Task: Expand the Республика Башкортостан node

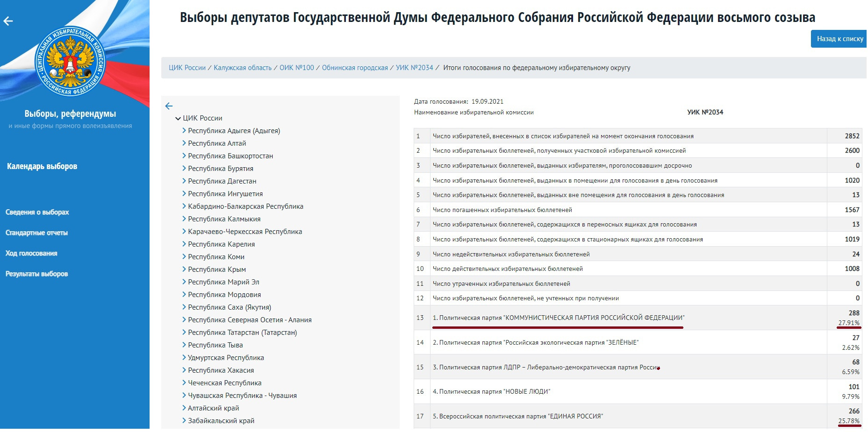Action: point(184,156)
